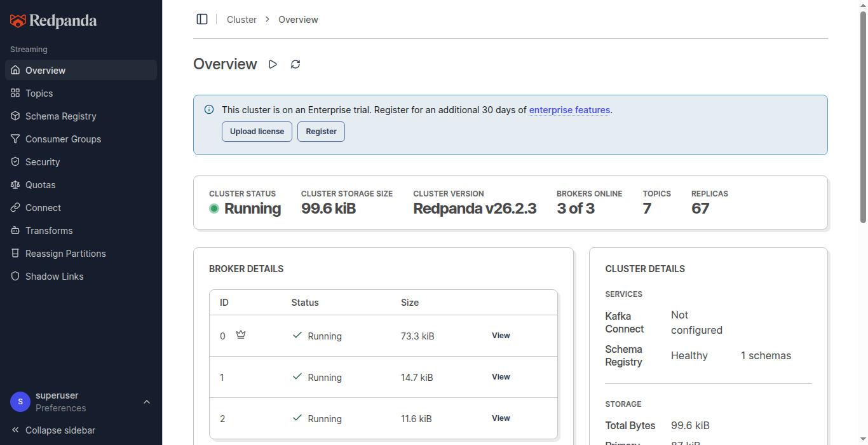Viewport: 868px width, 445px height.
Task: Click the Cluster breadcrumb
Action: click(x=241, y=20)
